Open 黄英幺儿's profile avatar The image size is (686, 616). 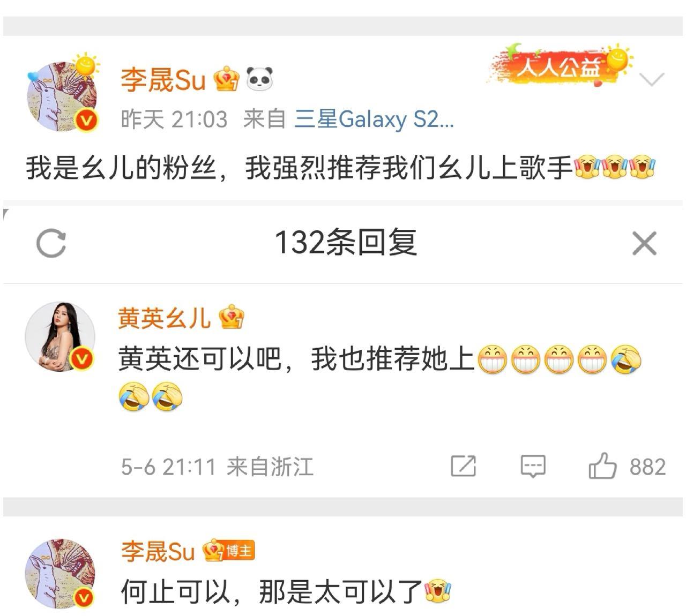click(x=61, y=337)
